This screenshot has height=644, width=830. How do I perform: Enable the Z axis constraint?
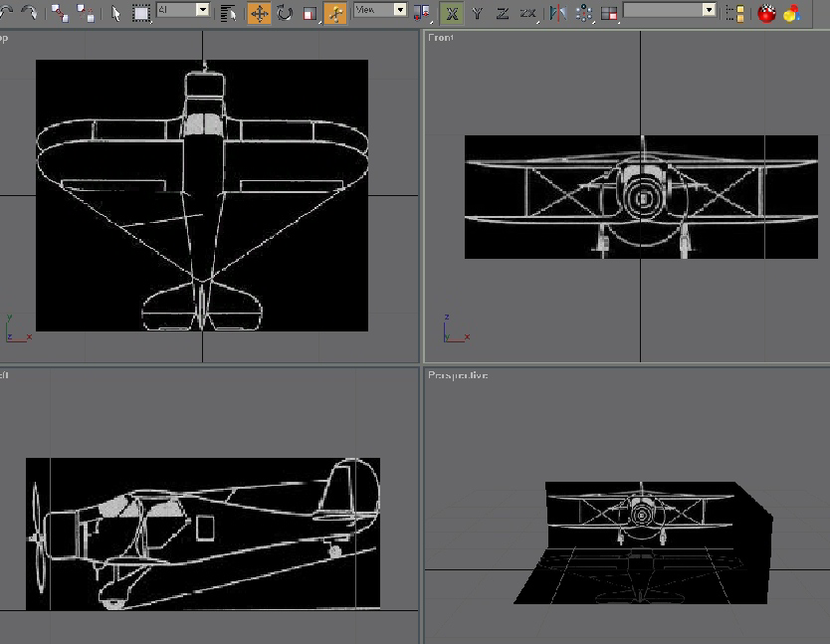[x=503, y=13]
